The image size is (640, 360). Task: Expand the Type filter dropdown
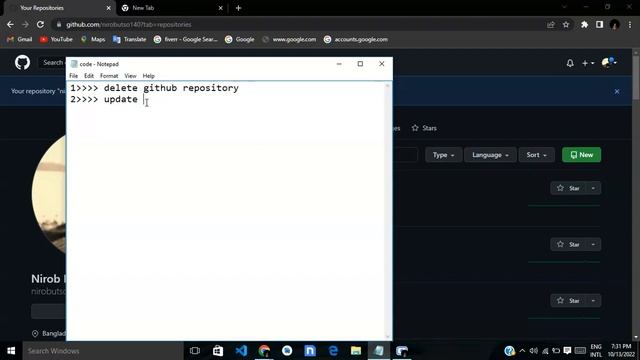tap(443, 155)
